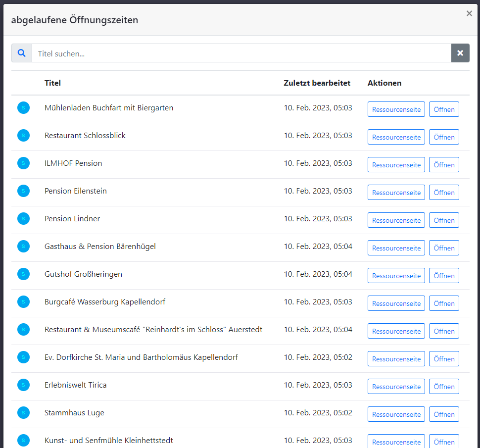Click Öffnen for Burgcafé Wasserburg Kapellendorf
The width and height of the screenshot is (480, 448).
point(444,303)
